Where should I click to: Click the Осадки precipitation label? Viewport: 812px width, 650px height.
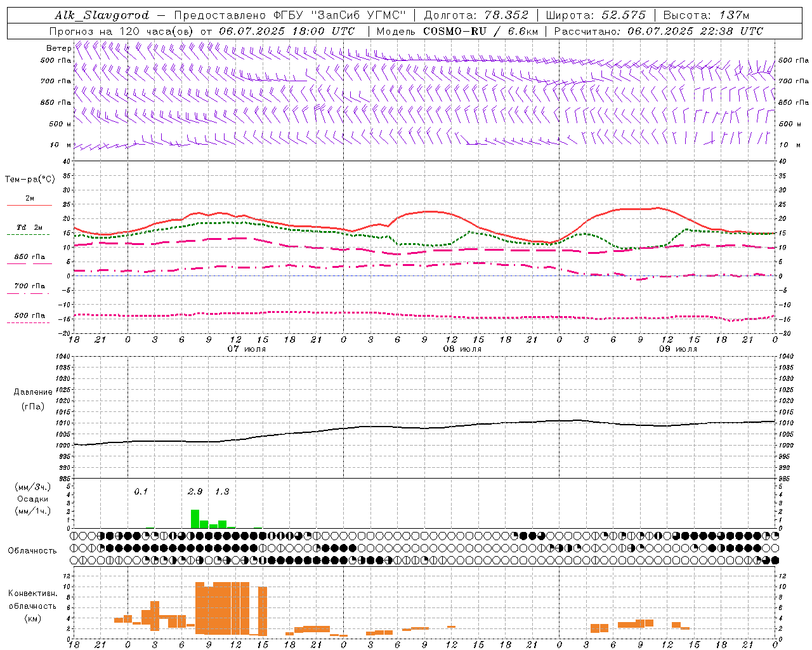coord(32,499)
